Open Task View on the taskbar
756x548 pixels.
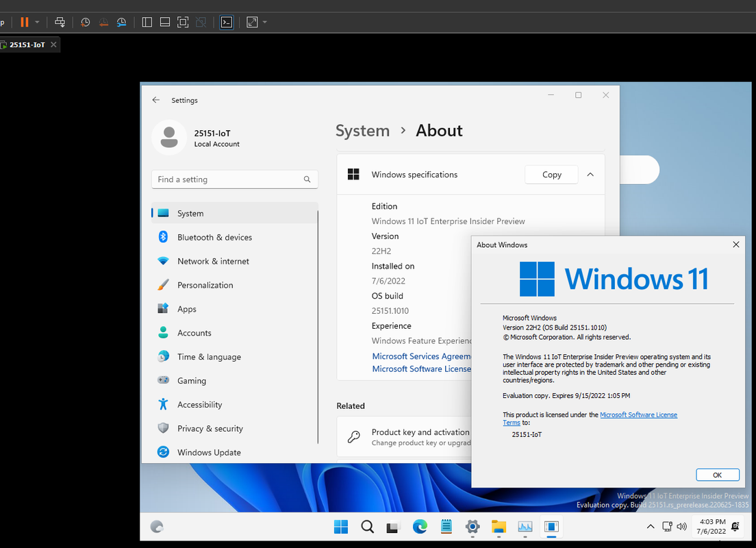point(393,527)
